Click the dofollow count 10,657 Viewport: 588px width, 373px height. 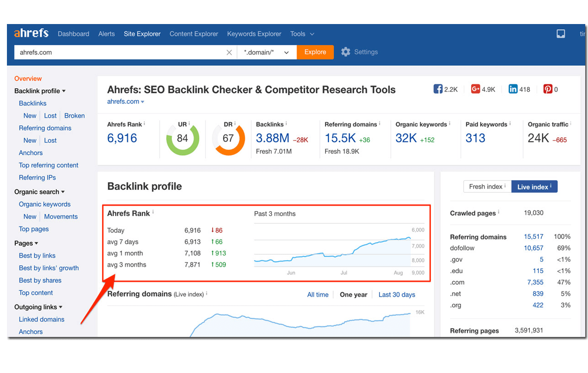pos(533,248)
